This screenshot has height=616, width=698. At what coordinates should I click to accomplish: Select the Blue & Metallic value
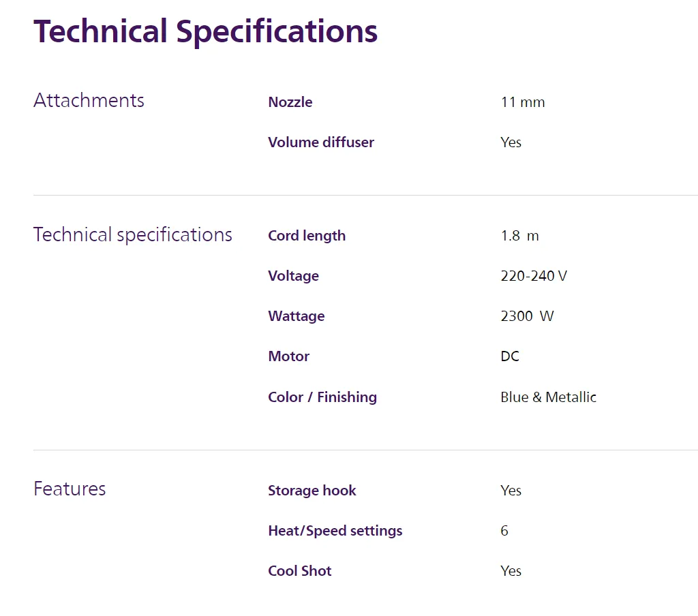pyautogui.click(x=548, y=397)
